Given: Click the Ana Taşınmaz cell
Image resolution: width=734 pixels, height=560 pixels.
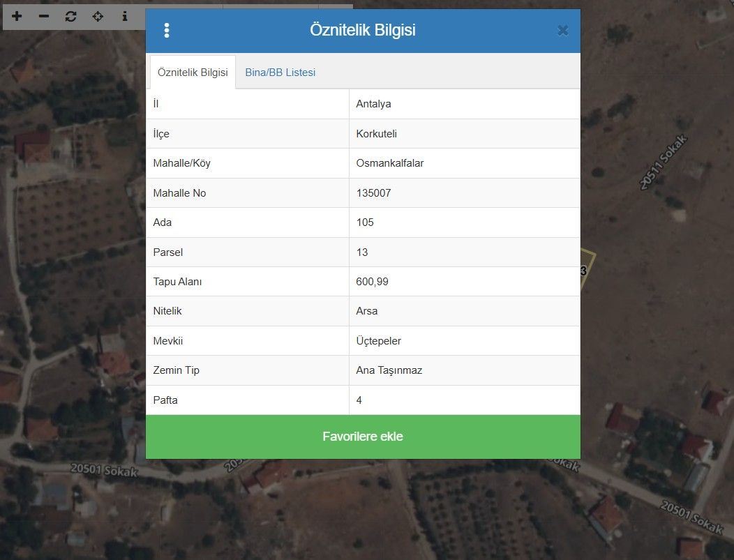Looking at the screenshot, I should 389,370.
